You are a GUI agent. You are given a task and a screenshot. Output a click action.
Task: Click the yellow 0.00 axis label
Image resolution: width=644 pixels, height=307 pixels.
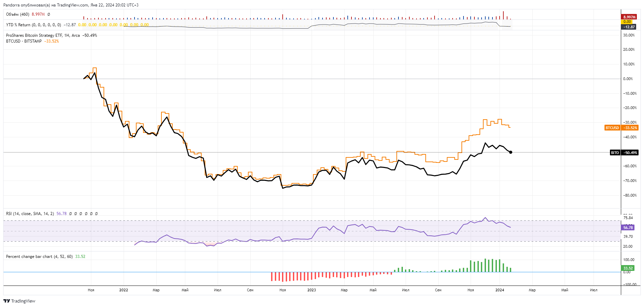click(x=627, y=22)
